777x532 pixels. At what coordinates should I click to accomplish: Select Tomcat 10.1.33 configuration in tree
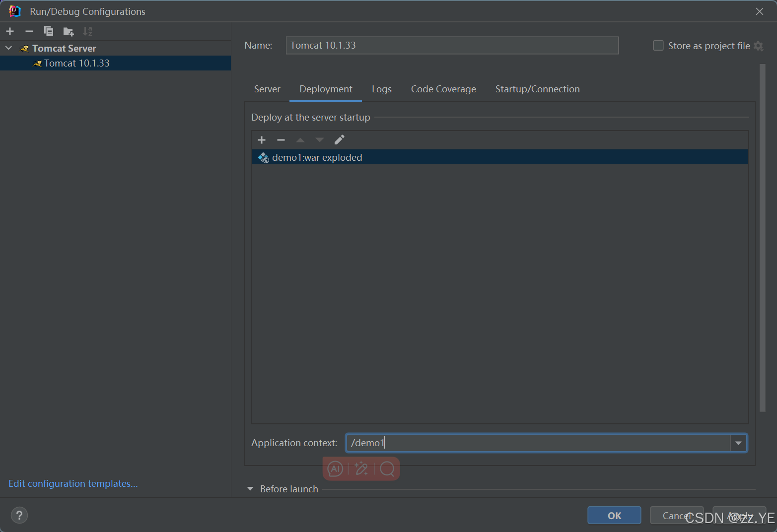(x=115, y=63)
